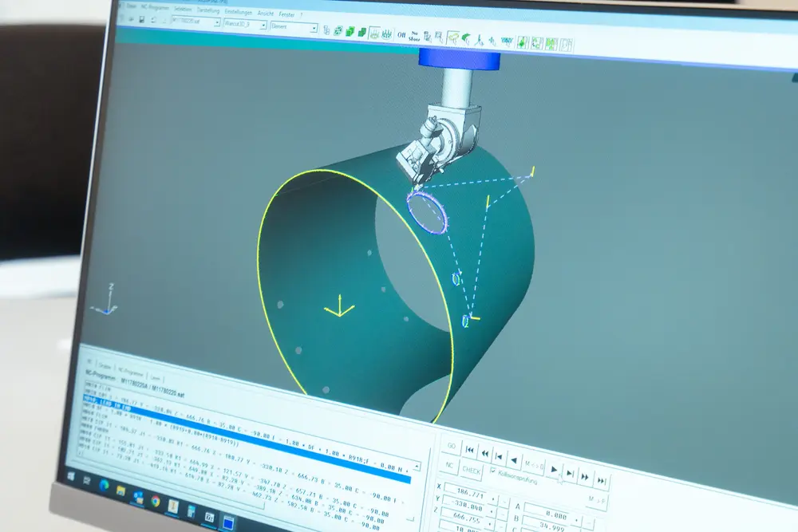Open the Einstellungen menu

coord(239,12)
